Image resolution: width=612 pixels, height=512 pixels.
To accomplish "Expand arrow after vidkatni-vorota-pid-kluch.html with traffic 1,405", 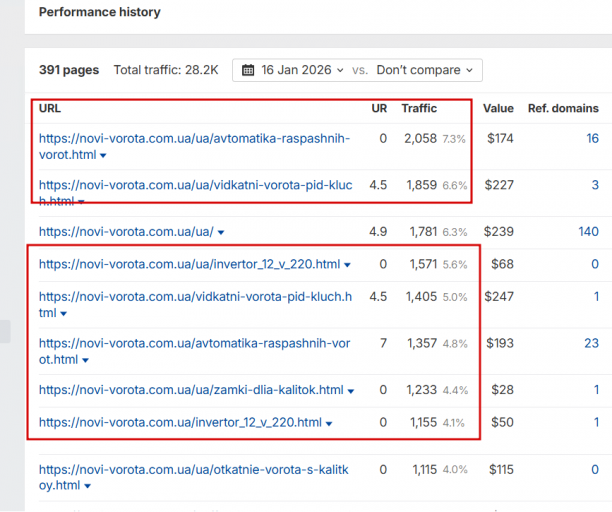I will (x=64, y=313).
